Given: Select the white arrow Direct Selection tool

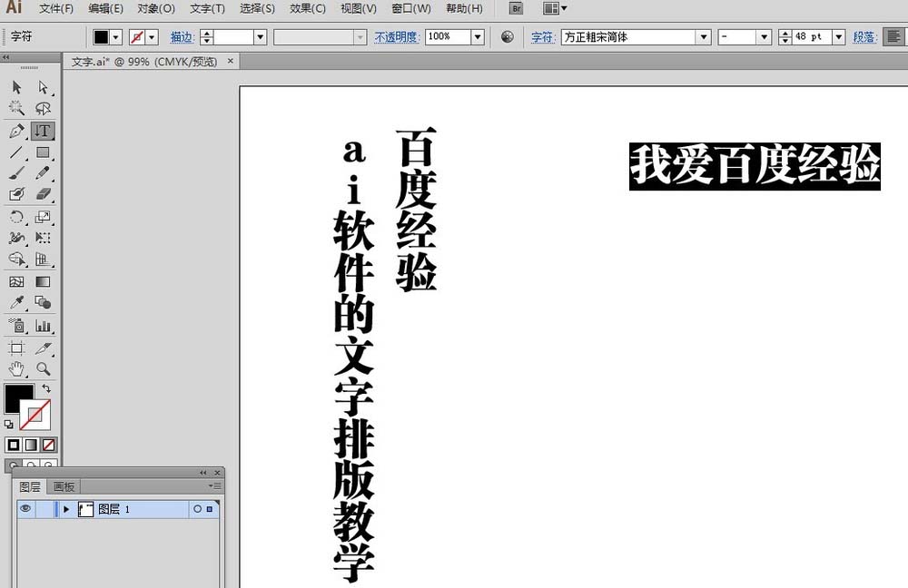Looking at the screenshot, I should coord(43,87).
